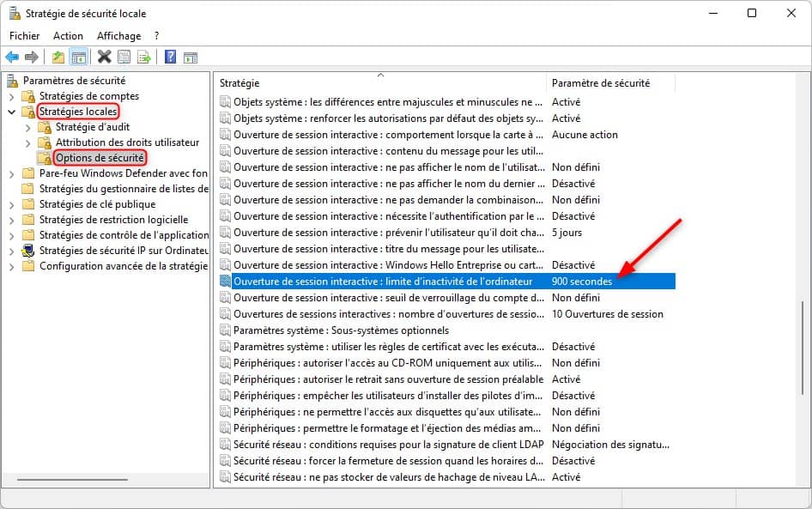This screenshot has width=812, height=509.
Task: Click the Up one level folder icon
Action: (x=58, y=57)
